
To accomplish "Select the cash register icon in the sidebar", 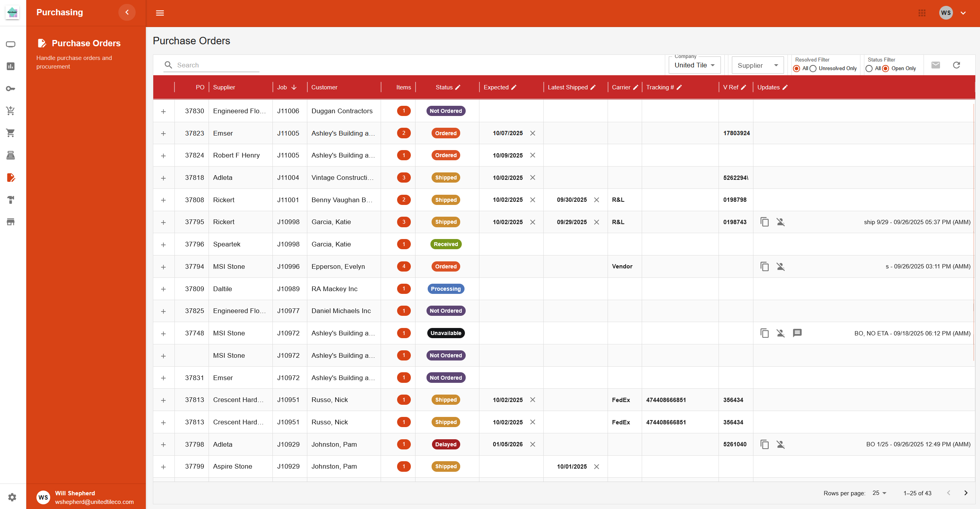I will [x=11, y=155].
